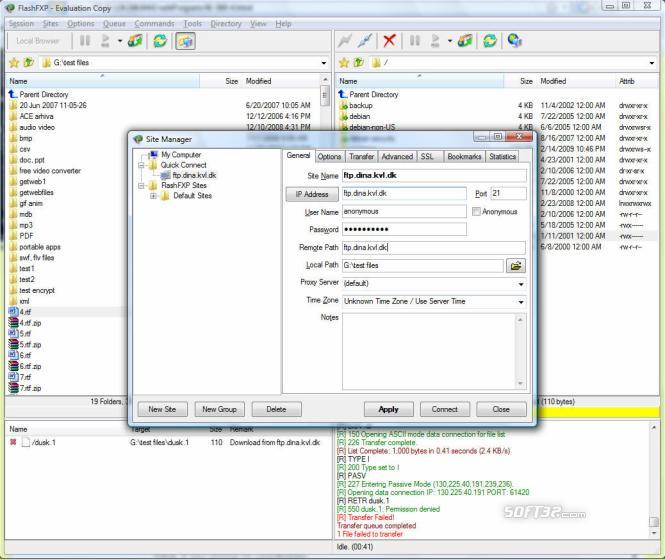Viewport: 665px width, 559px height.
Task: Click the left pane pause button
Action: (x=85, y=41)
